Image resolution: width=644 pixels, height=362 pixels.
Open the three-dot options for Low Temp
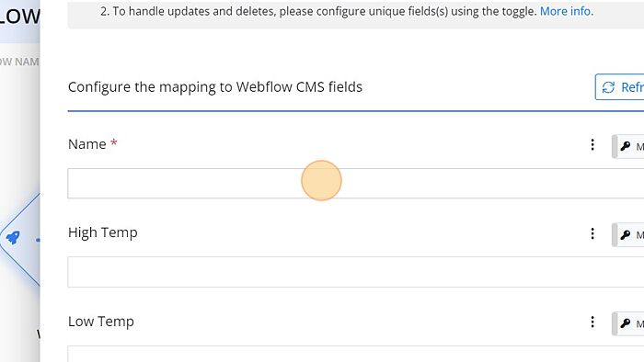coord(592,322)
